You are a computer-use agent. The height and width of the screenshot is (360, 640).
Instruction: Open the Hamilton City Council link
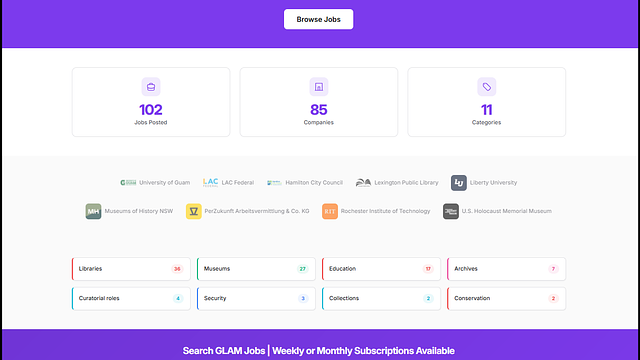tap(314, 182)
